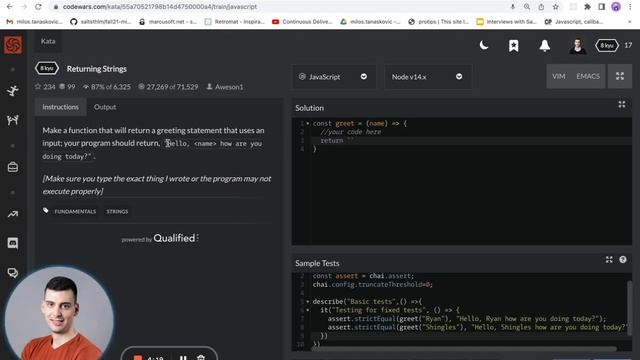Delete the recording with trash icon

[x=201, y=358]
